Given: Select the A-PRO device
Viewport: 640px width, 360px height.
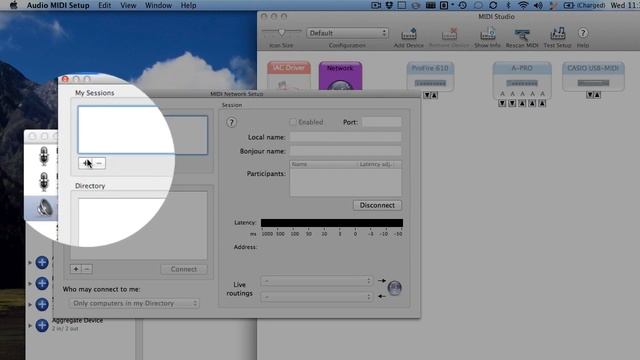Looking at the screenshot, I should (522, 80).
